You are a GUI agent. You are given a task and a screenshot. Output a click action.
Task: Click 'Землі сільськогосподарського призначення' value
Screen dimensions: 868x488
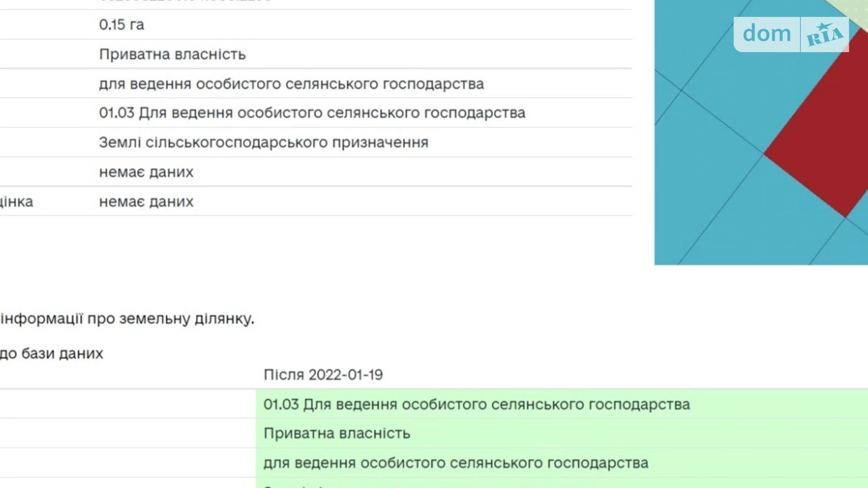(264, 143)
